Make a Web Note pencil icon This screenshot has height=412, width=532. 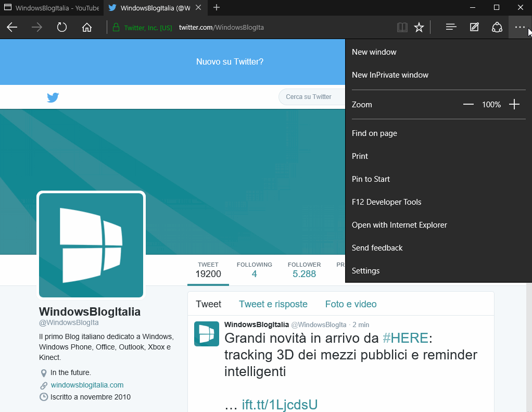tap(474, 27)
